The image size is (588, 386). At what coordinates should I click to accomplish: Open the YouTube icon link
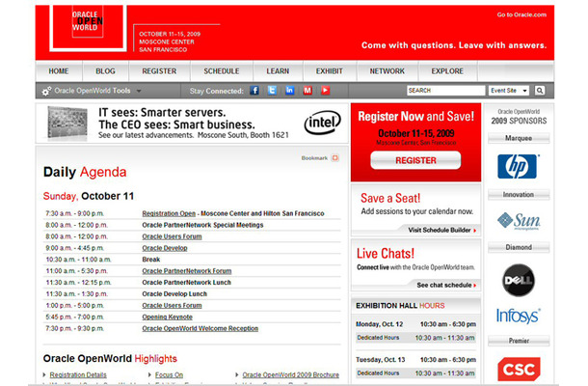tap(325, 90)
